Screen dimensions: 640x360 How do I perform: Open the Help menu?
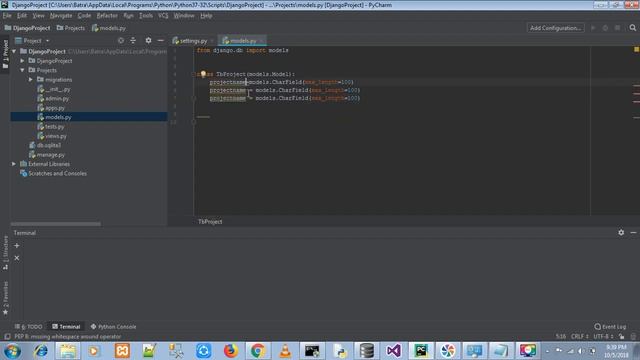point(206,16)
